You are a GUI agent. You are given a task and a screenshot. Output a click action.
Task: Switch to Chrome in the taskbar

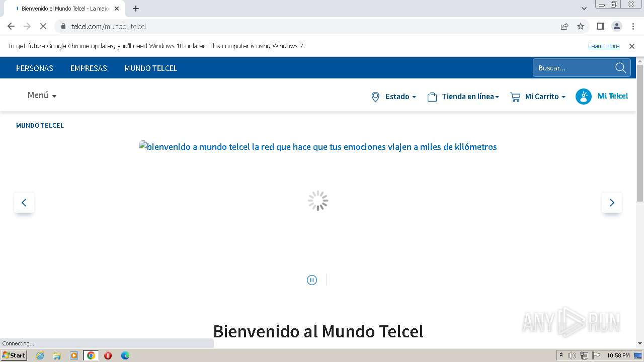pos(91,355)
